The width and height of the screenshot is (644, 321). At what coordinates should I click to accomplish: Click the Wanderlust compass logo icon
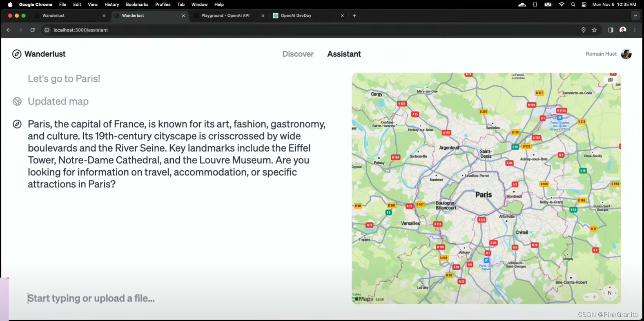coord(17,54)
